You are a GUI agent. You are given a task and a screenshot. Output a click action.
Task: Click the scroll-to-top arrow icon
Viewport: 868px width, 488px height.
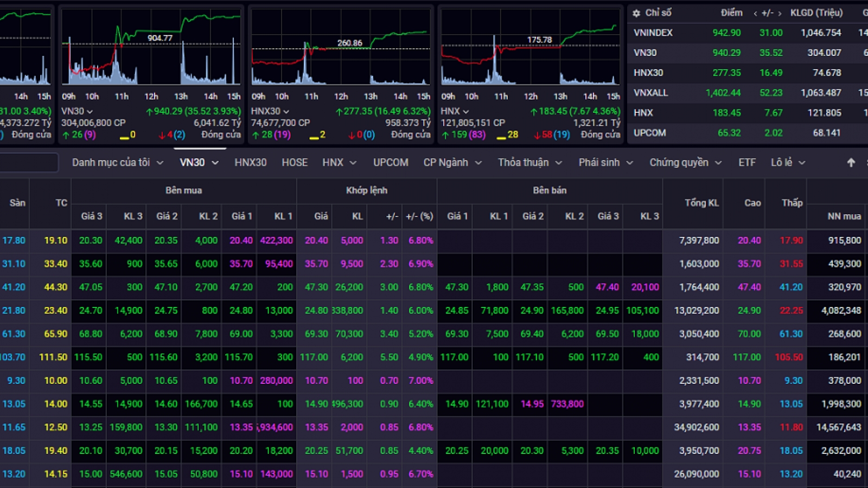(x=851, y=162)
